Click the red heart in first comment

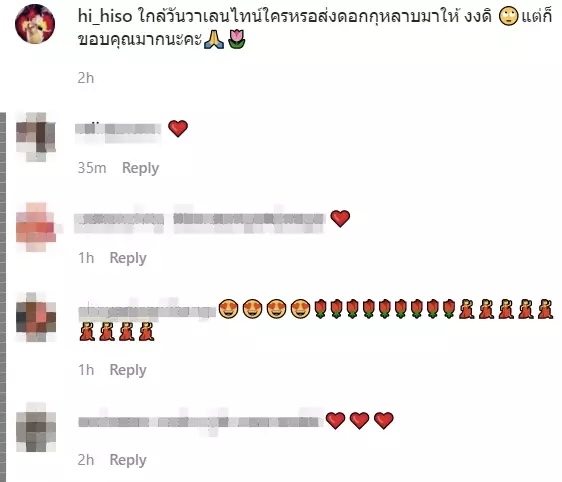[x=178, y=129]
